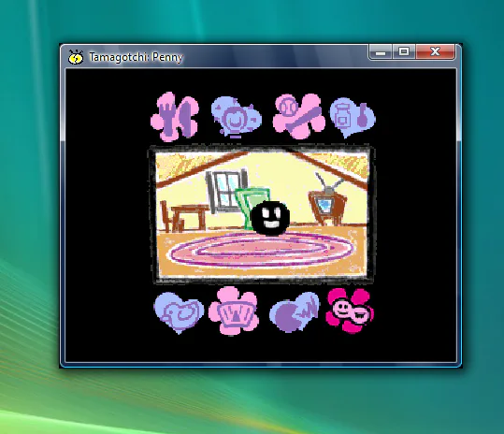The image size is (504, 434).
Task: Pet the black smiling Tamagotchi character
Action: point(270,218)
